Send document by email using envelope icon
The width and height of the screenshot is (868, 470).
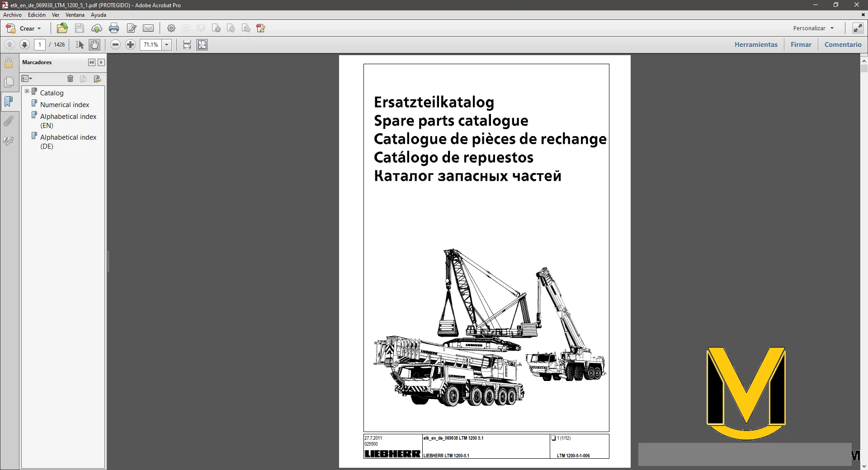[x=148, y=28]
